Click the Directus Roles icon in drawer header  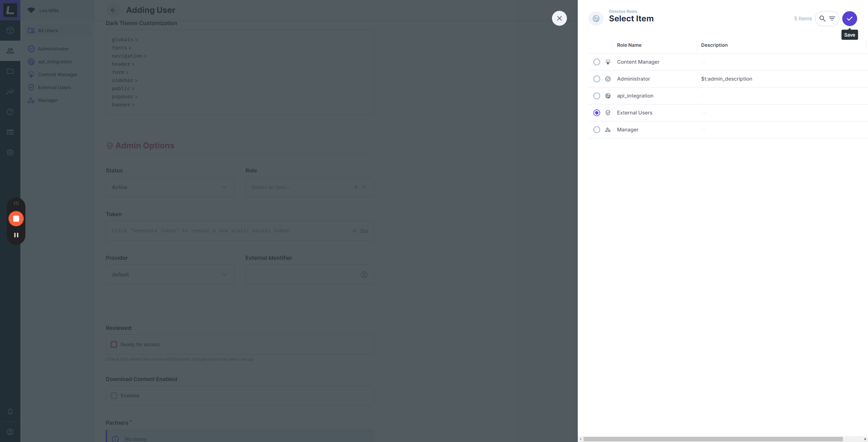pos(596,19)
